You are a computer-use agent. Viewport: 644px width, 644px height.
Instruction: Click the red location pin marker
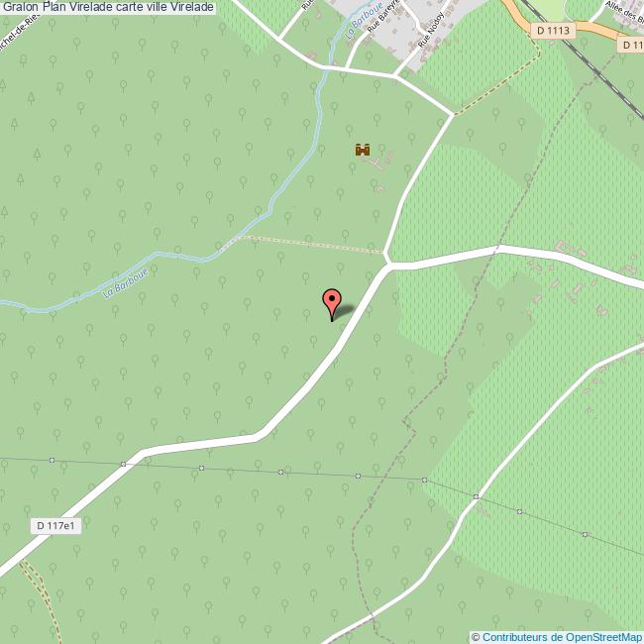(332, 305)
